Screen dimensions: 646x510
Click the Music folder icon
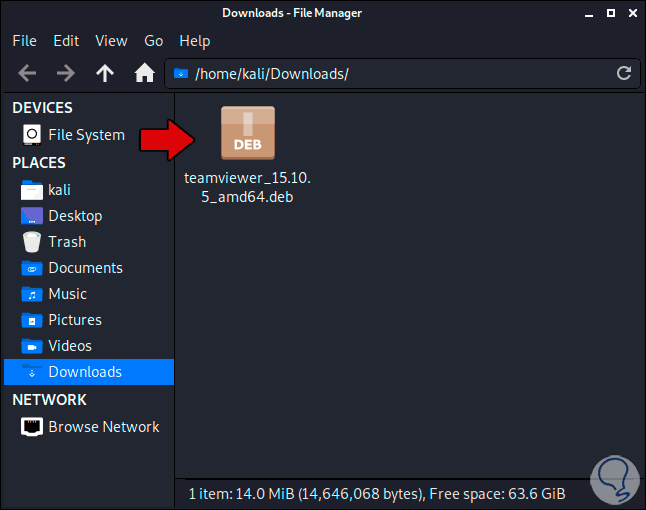click(32, 294)
